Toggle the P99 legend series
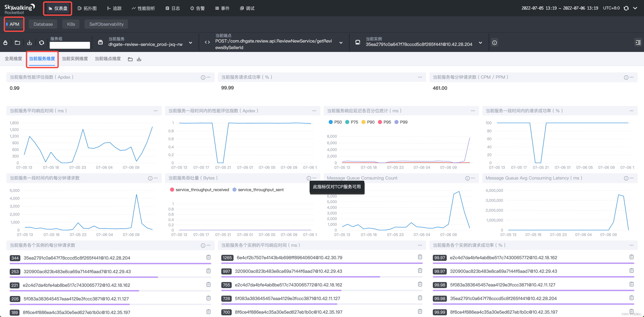Image resolution: width=644 pixels, height=317 pixels. tap(401, 122)
